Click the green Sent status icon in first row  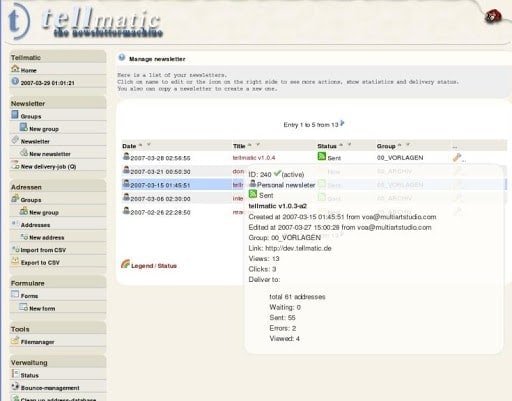tap(322, 156)
